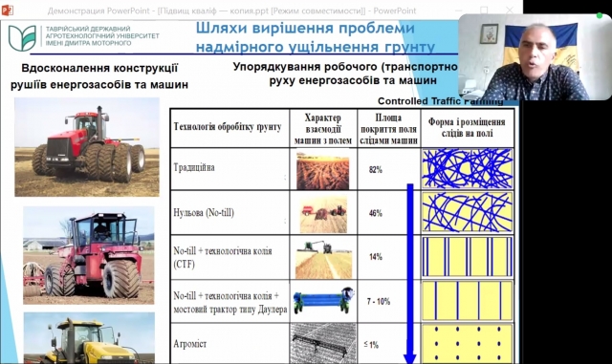Image resolution: width=612 pixels, height=364 pixels.
Task: Click the chaotic blue tracks diagram for Традиційна
Action: 468,168
